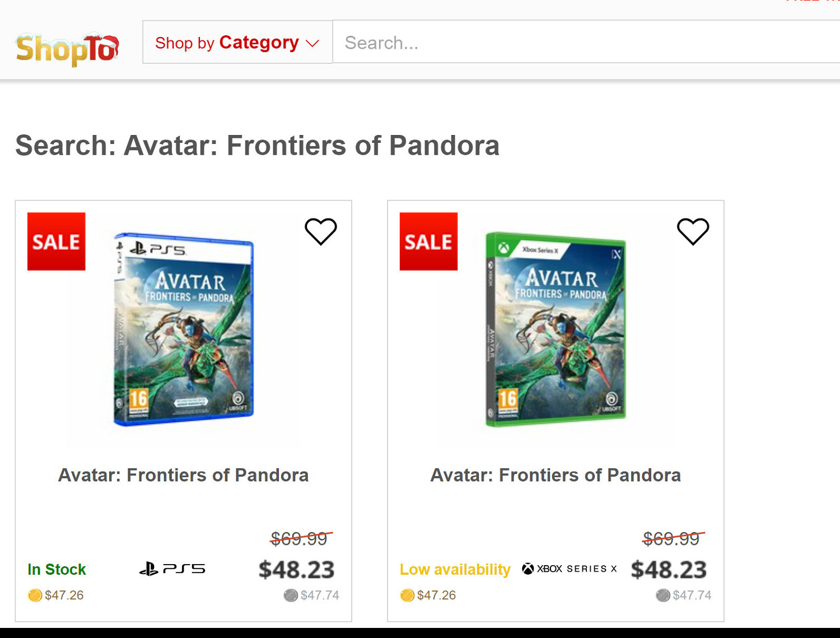
Task: Click the Xbox Series X platform logo
Action: (x=570, y=569)
